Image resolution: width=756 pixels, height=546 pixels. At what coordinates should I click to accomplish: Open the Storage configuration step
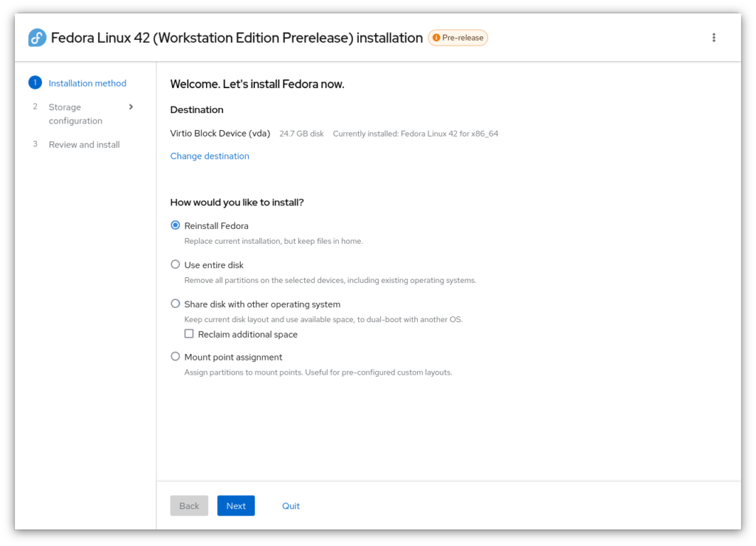(x=75, y=114)
